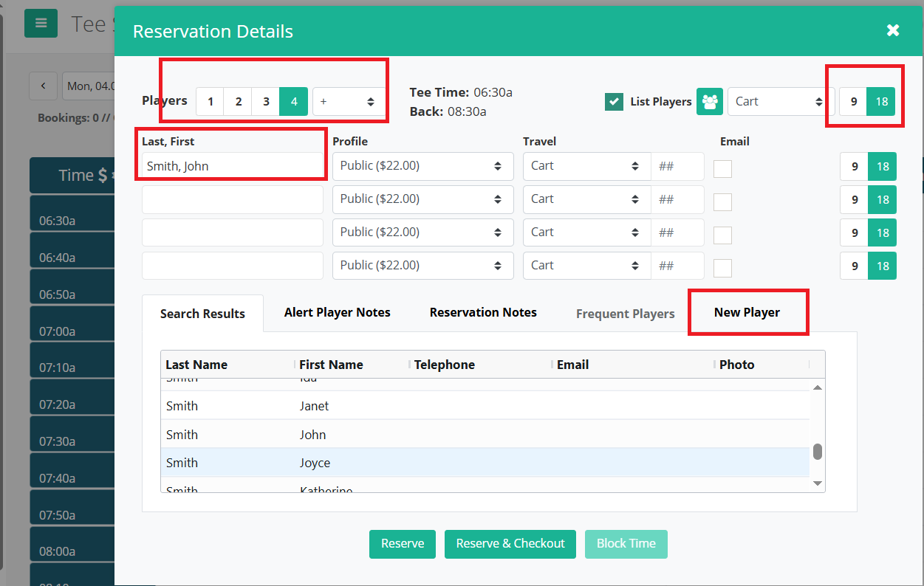Set number of players to 4
The height and width of the screenshot is (586, 924).
point(294,102)
